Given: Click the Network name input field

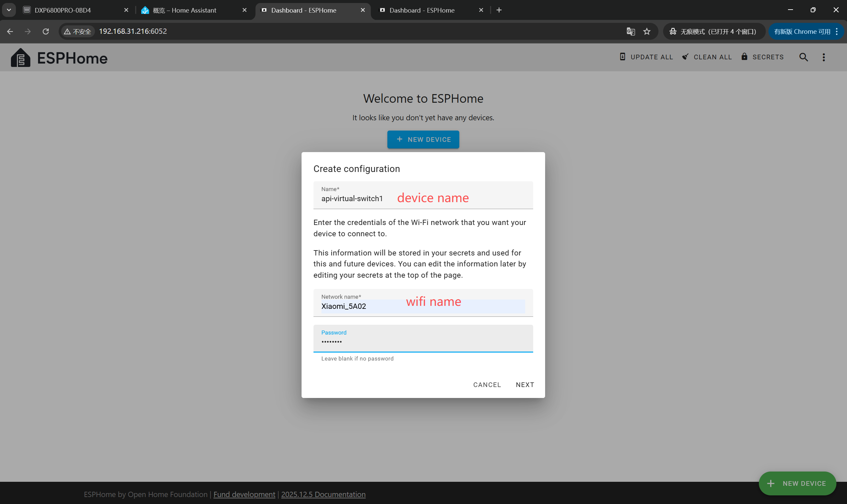Looking at the screenshot, I should coord(423,306).
